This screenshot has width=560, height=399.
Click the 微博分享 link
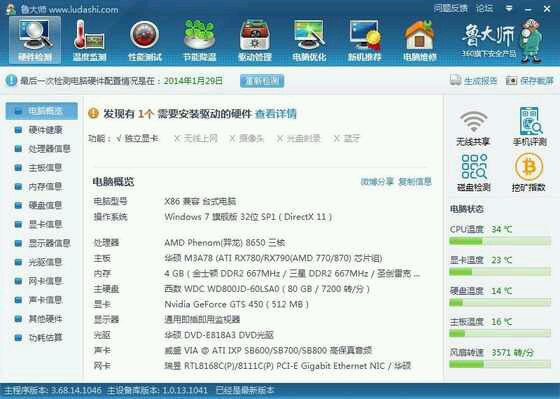pos(377,181)
